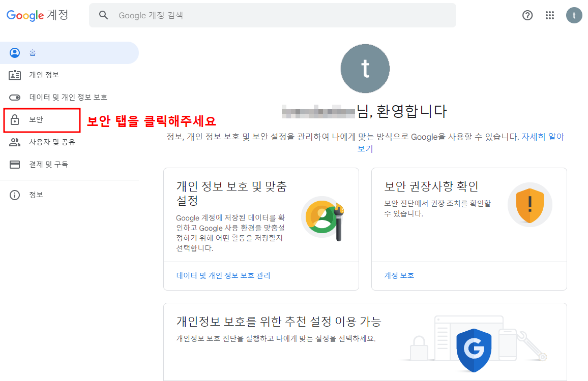Click the 사용자 및 공유 people icon
The width and height of the screenshot is (588, 381).
click(15, 142)
